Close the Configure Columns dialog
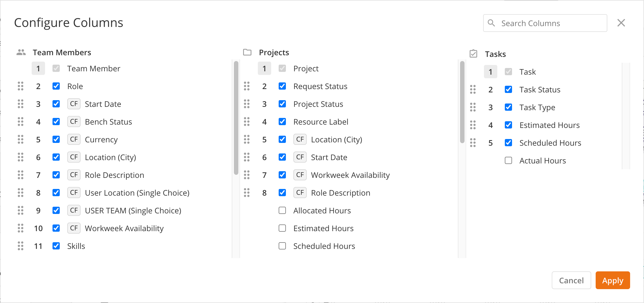 (x=621, y=23)
